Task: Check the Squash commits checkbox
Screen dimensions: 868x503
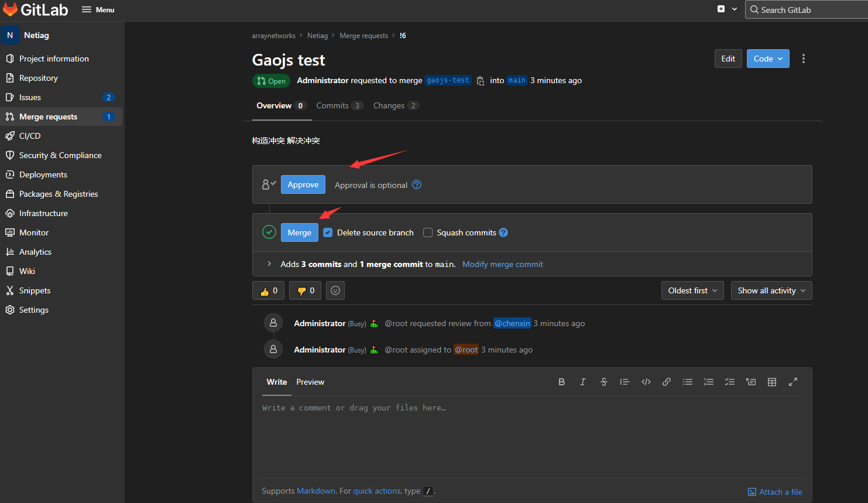Action: coord(428,232)
